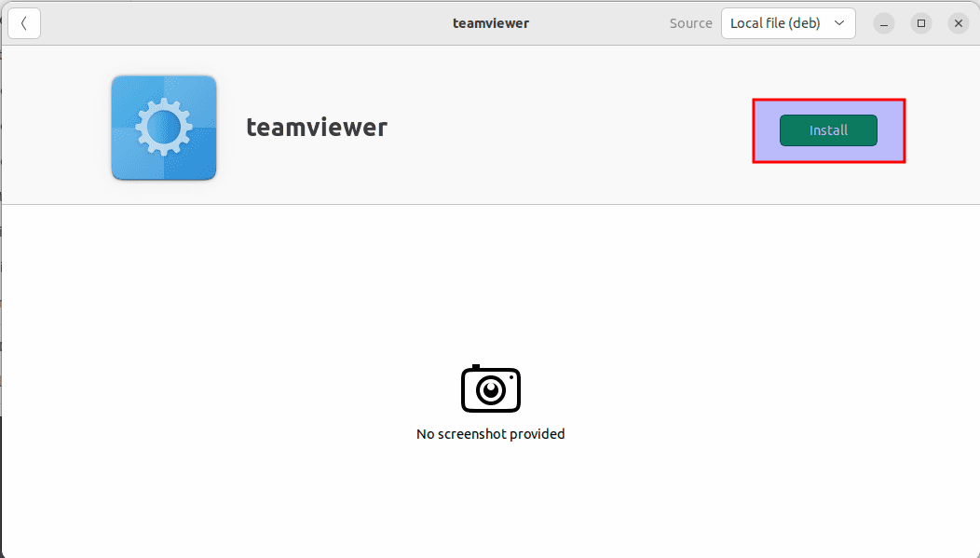Screen dimensions: 980x558
Task: Minimize the software window
Action: [x=884, y=23]
